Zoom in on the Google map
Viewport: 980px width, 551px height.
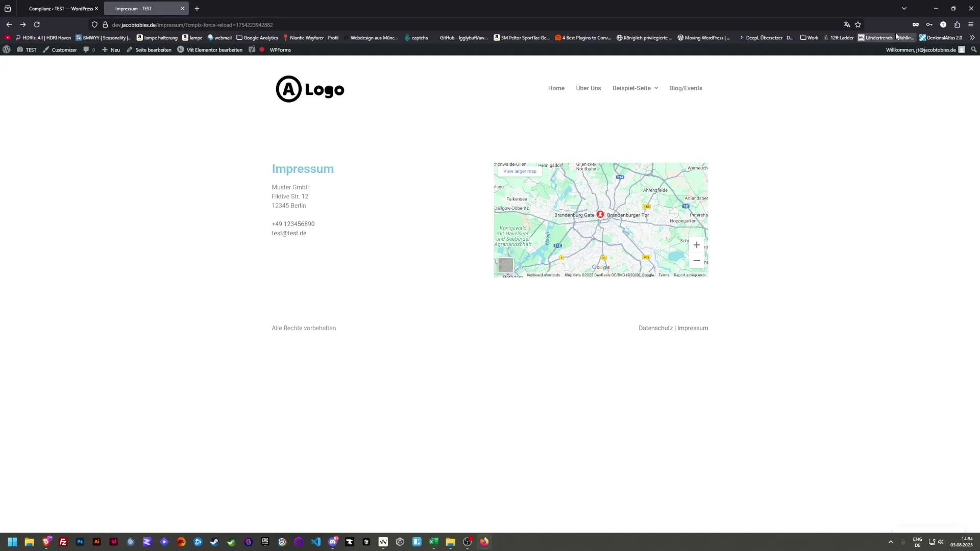coord(696,245)
